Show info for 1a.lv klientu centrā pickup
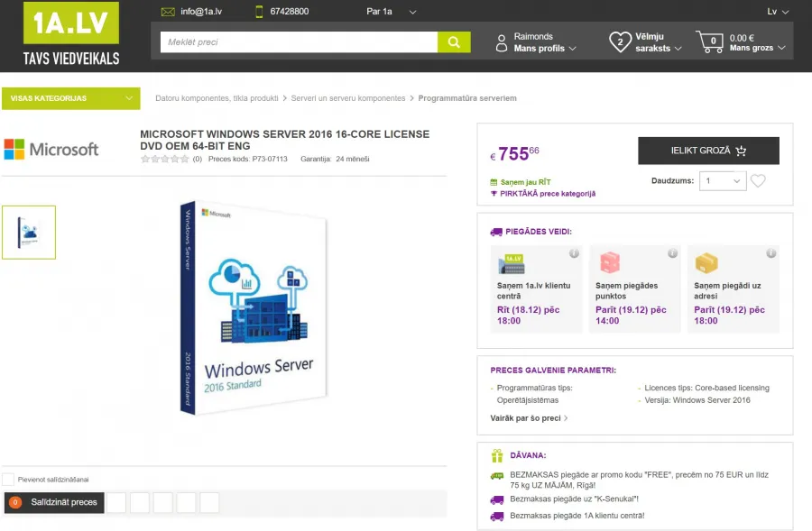 tap(574, 253)
